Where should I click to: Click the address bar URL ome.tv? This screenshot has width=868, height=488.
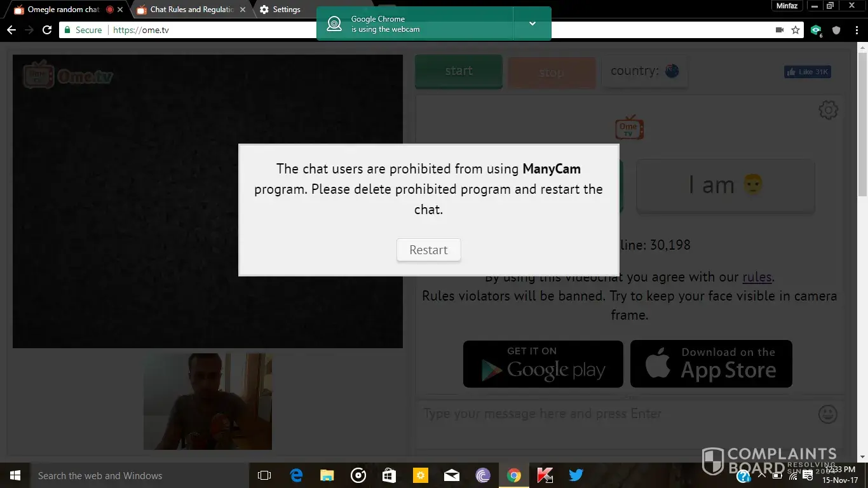coord(141,30)
